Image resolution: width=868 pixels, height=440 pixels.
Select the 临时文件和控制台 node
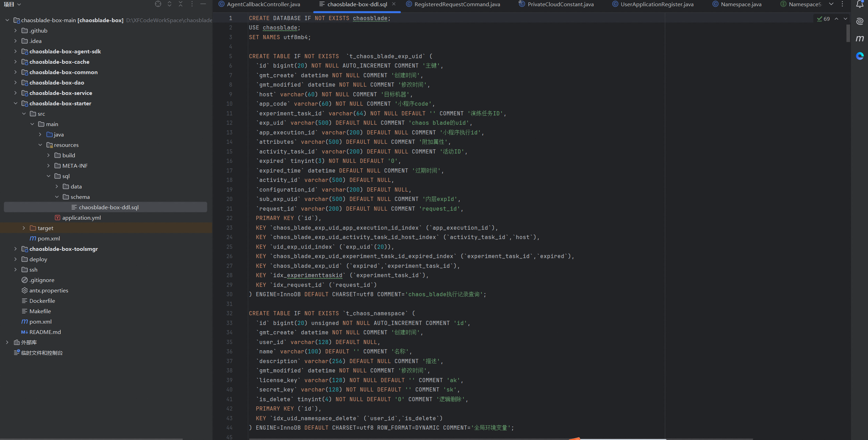[38, 353]
